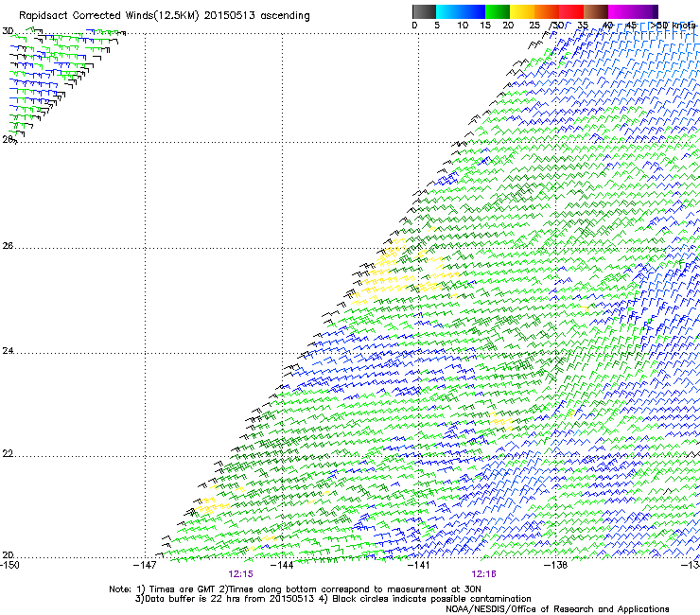The image size is (700, 615).
Task: Click the legend tick label '10'
Action: (x=463, y=26)
